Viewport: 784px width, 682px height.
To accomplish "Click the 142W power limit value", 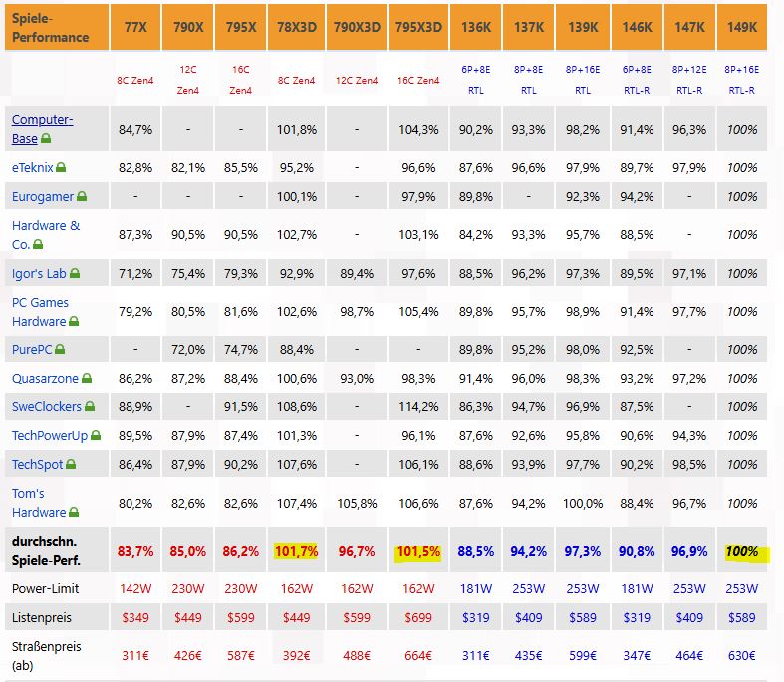I will [135, 589].
